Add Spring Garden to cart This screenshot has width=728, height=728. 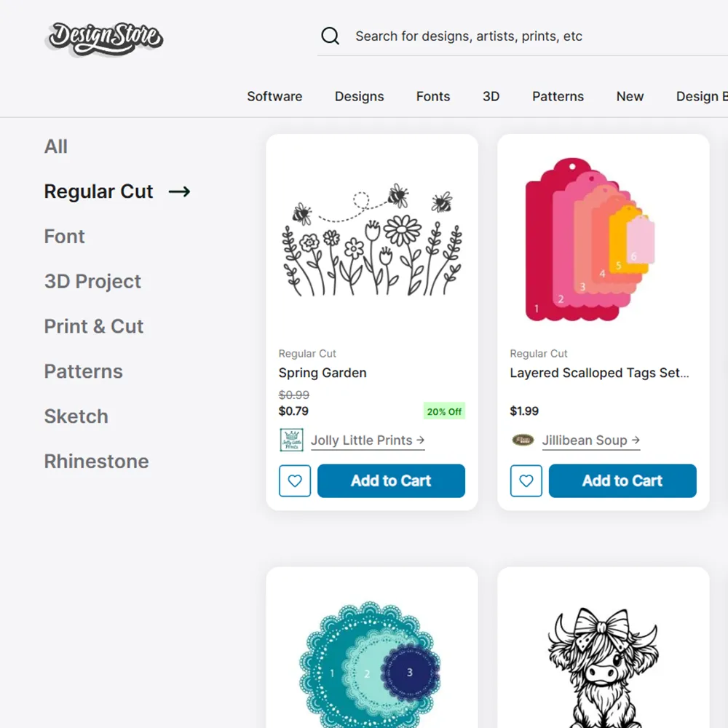coord(391,480)
